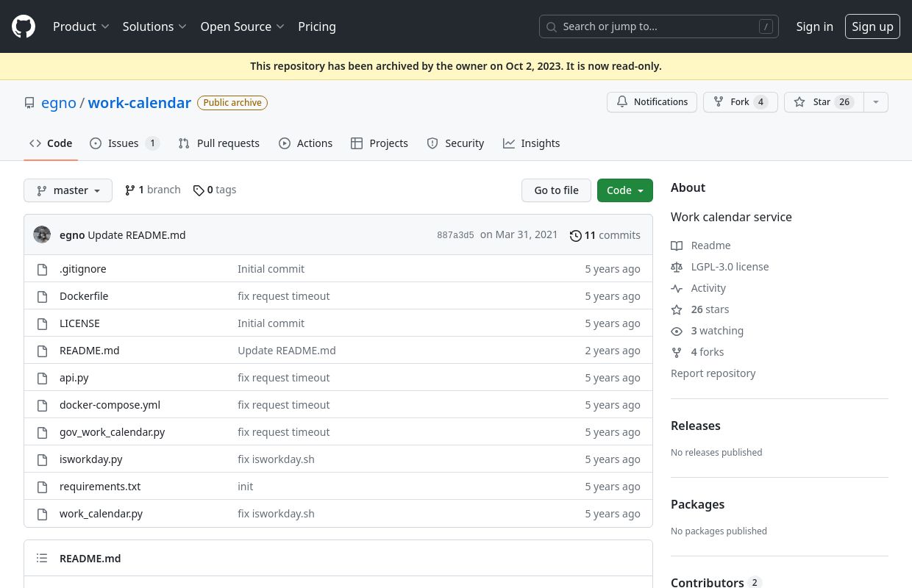Open the 'fix isworkday.sh' commit for work_calendar.py

point(276,514)
